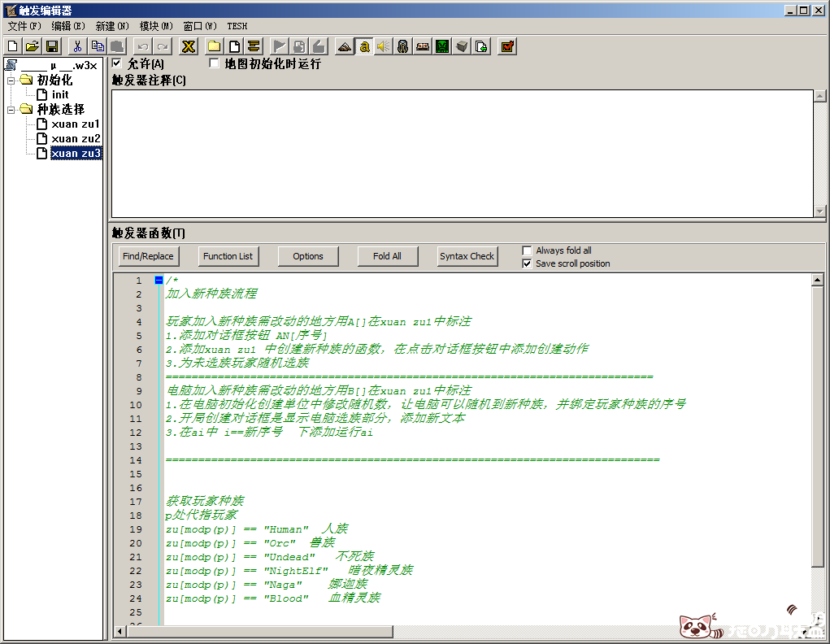Click the Syntax Check button
Image resolution: width=830 pixels, height=644 pixels.
467,256
